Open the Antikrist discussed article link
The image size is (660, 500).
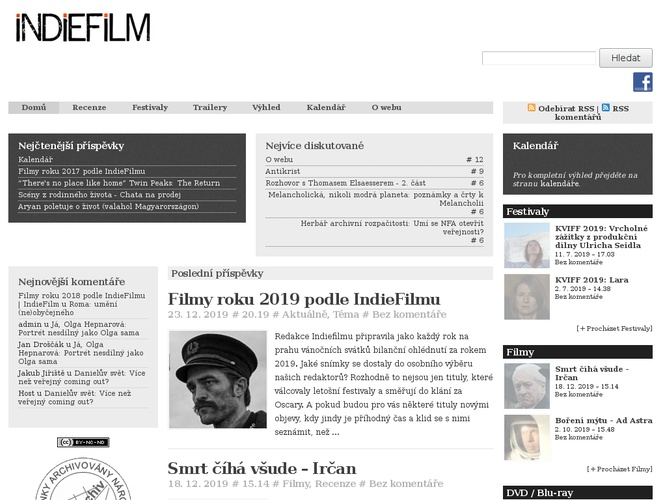(x=284, y=171)
